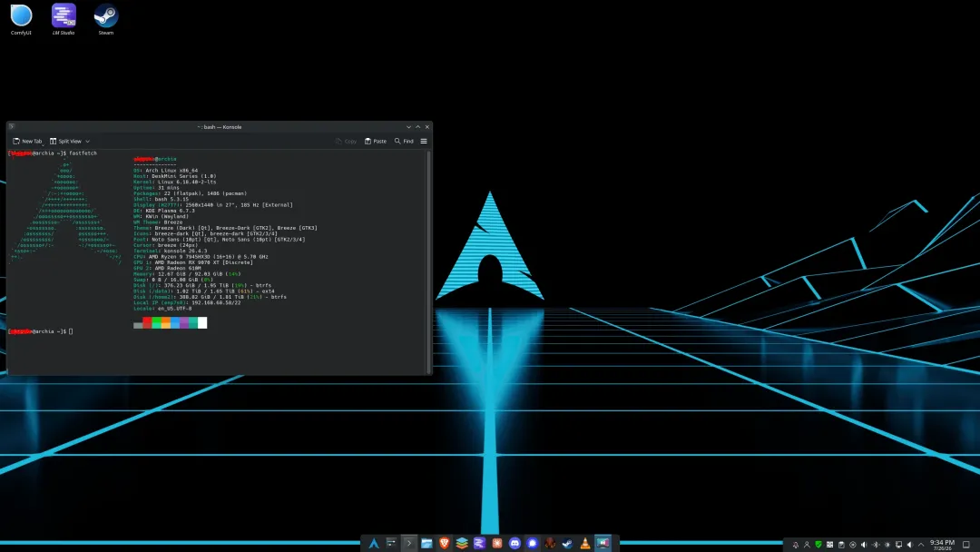This screenshot has width=980, height=552.
Task: Click the Paste button in Konsole
Action: [376, 142]
